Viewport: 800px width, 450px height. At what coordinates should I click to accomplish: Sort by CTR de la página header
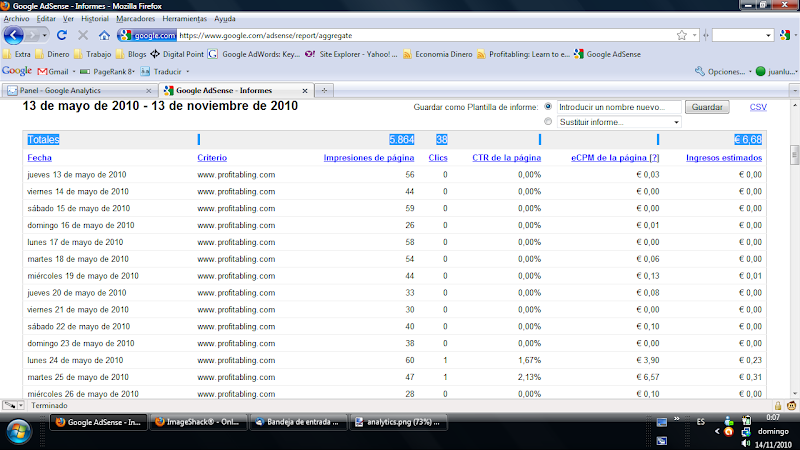(x=506, y=158)
